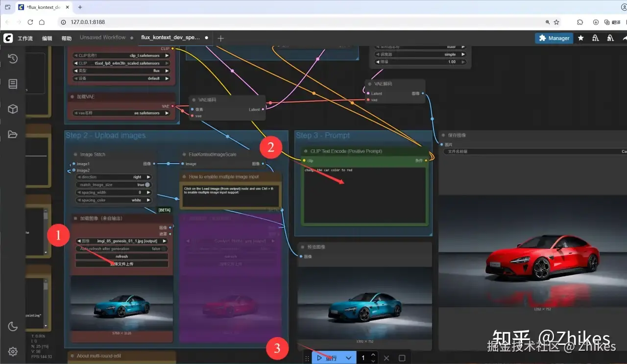
Task: Click the positive prompt text area
Action: point(364,195)
